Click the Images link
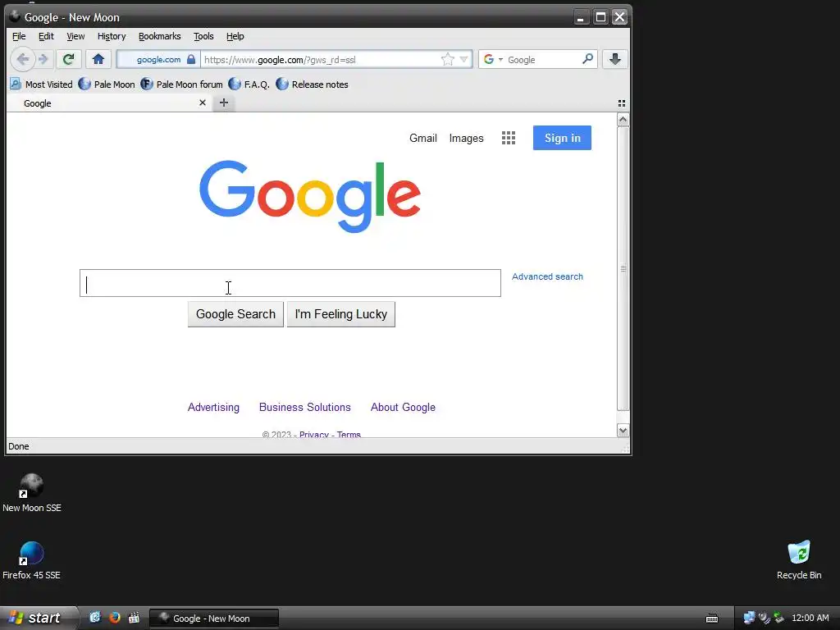The width and height of the screenshot is (840, 630). [x=466, y=138]
